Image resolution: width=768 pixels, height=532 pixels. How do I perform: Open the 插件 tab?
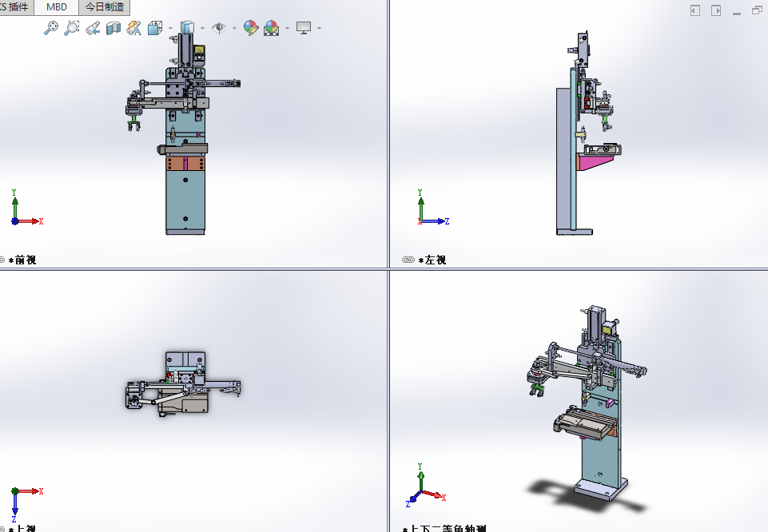click(x=16, y=7)
